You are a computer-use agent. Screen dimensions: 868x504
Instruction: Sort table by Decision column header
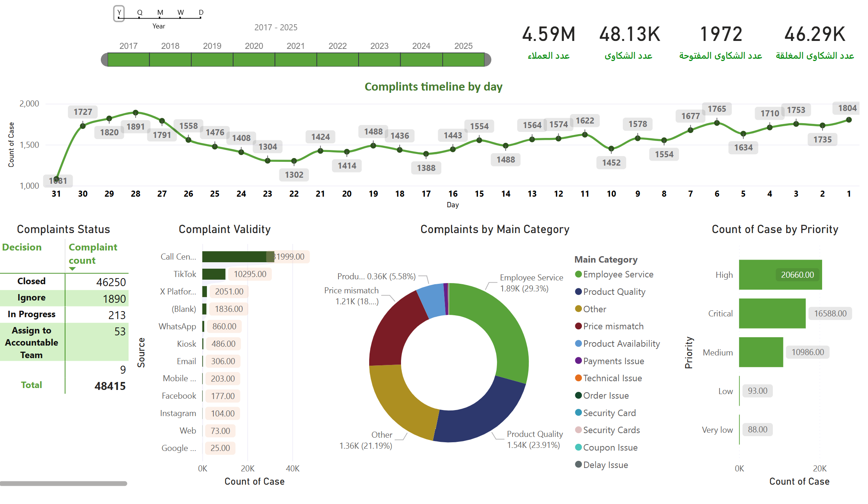tap(22, 247)
